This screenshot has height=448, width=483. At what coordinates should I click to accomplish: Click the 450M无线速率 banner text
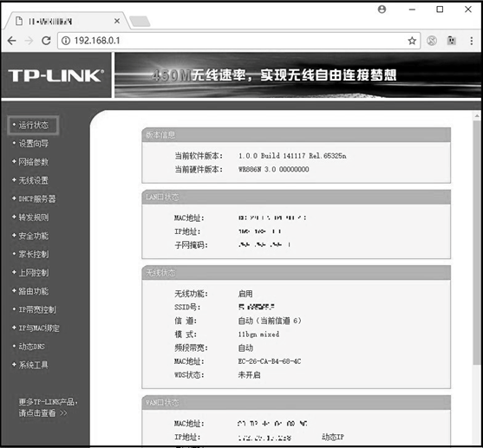[274, 75]
